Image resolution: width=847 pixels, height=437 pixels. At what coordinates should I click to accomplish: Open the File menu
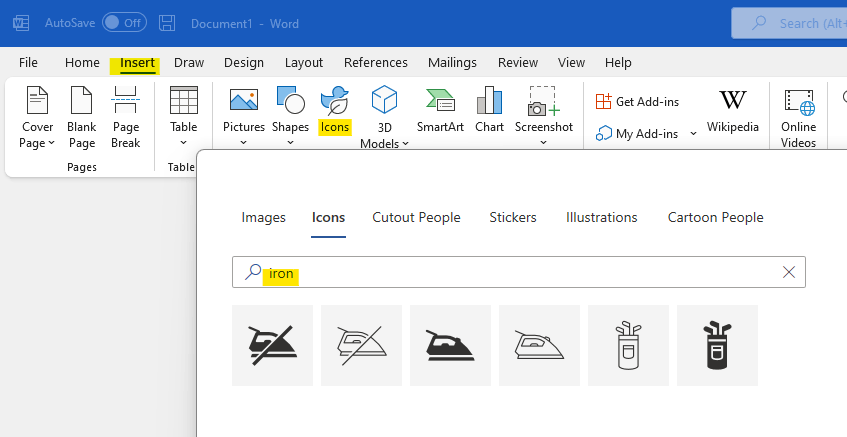28,63
